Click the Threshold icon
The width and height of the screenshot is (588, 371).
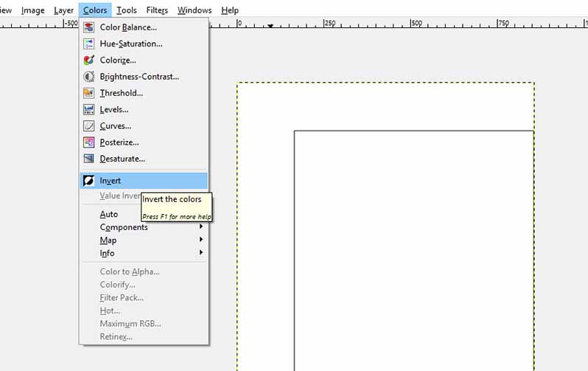click(x=89, y=93)
